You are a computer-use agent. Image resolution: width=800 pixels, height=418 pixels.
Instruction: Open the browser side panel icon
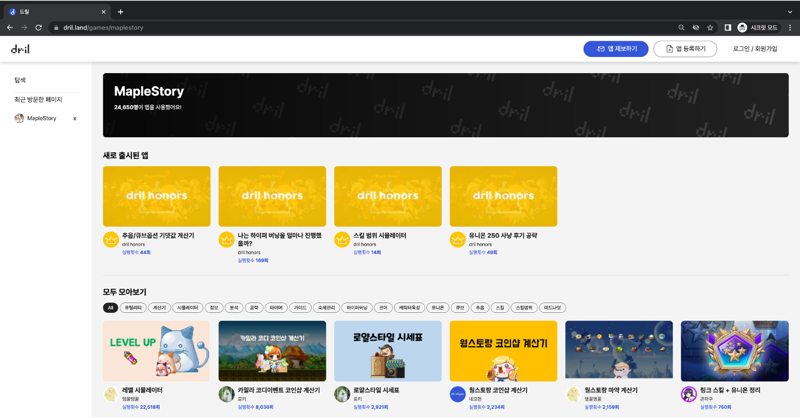pos(728,28)
